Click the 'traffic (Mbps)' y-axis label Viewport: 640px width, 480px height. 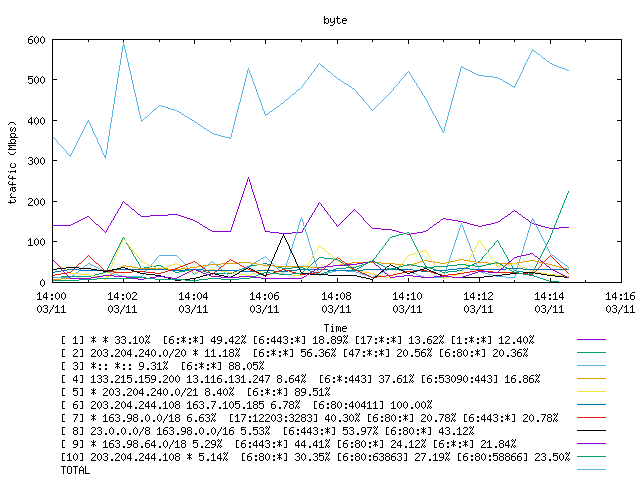click(13, 162)
